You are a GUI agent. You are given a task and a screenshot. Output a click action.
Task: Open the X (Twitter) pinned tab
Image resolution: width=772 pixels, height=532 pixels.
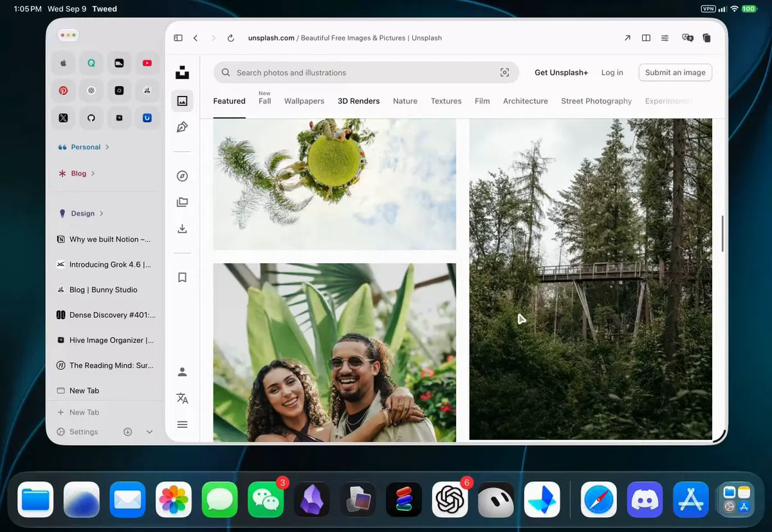63,118
